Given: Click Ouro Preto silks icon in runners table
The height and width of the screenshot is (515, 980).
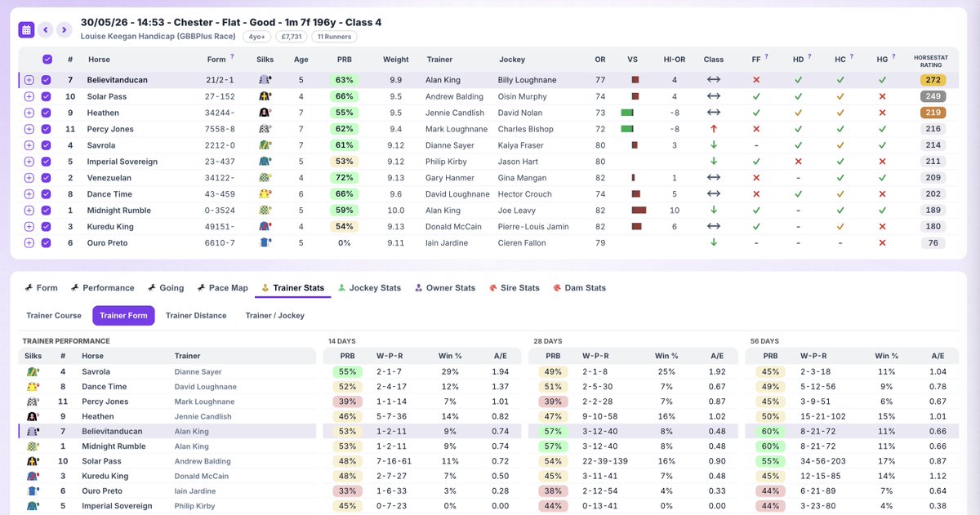Looking at the screenshot, I should (x=265, y=243).
